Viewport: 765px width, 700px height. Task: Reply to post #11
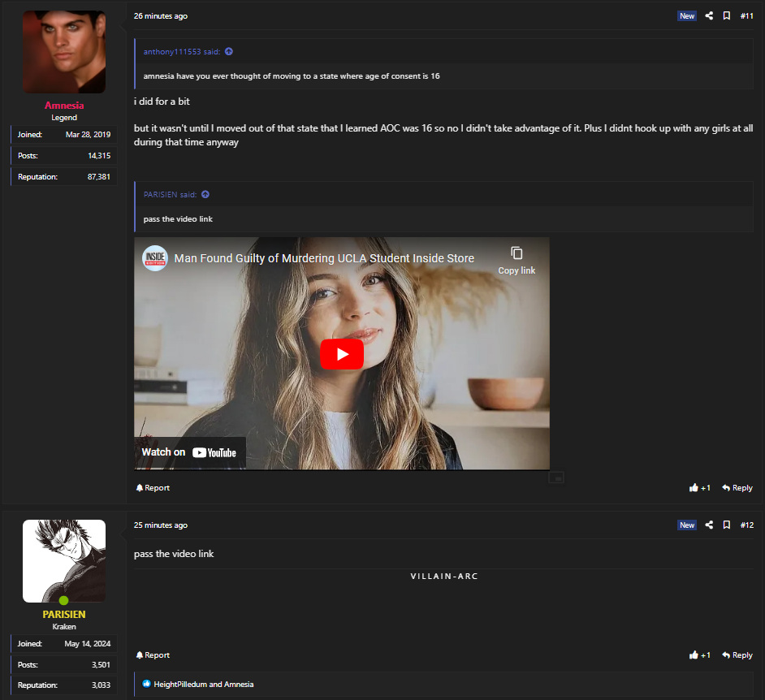[737, 488]
